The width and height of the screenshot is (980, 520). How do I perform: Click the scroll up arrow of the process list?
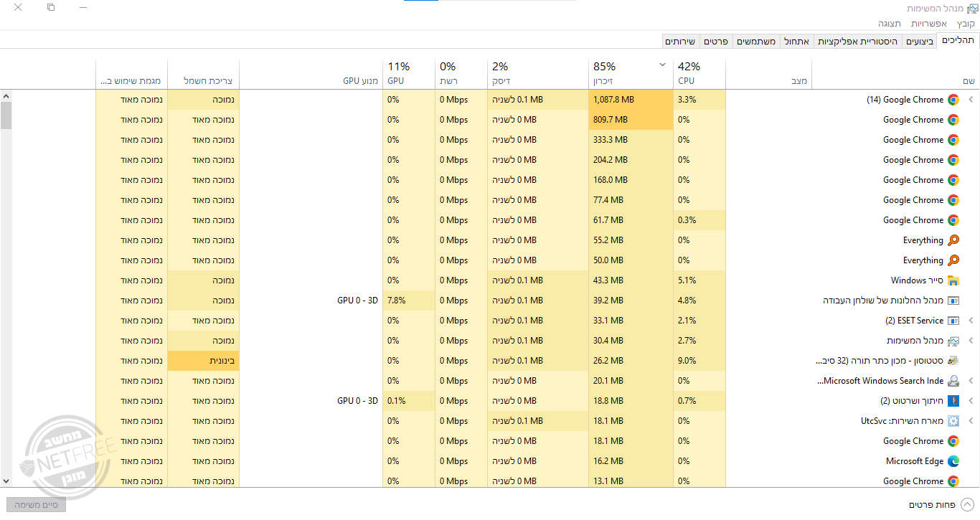[6, 96]
